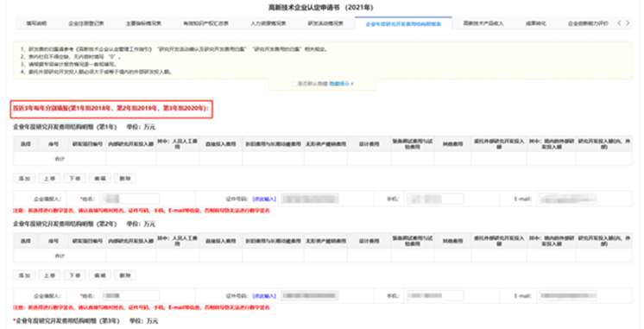Click the 企业年度研究开发费用结构明细 (第2年) heading
This screenshot has width=644, height=329.
65,224
